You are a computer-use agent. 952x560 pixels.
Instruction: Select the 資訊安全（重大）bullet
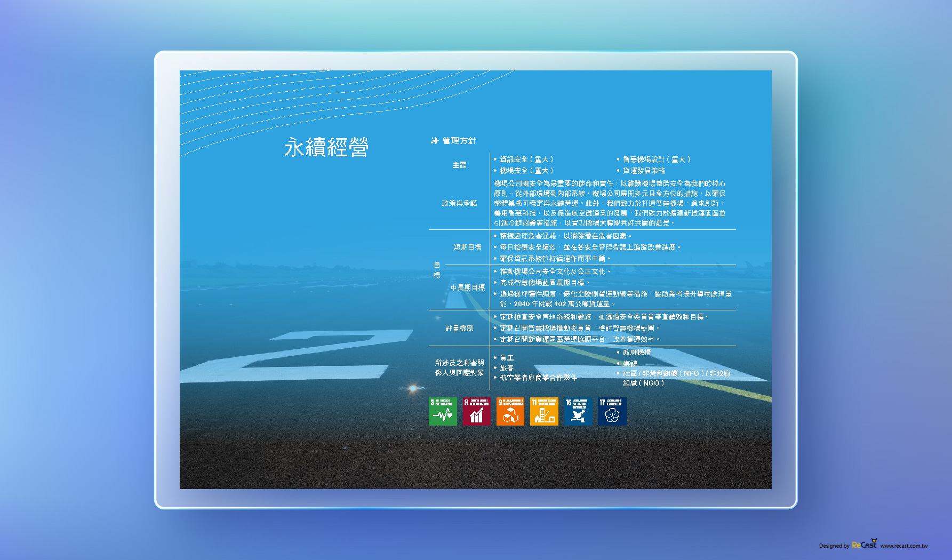[x=524, y=159]
